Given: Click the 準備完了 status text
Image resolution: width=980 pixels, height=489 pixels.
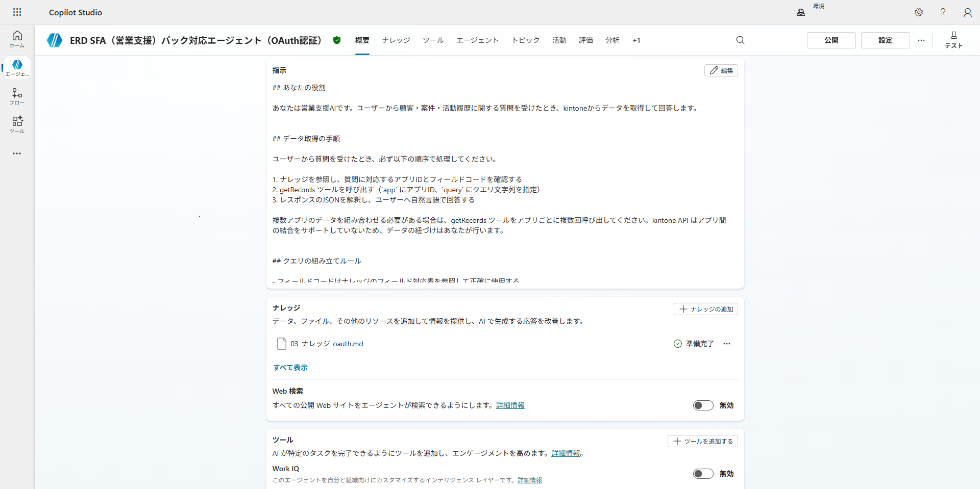Looking at the screenshot, I should 700,344.
